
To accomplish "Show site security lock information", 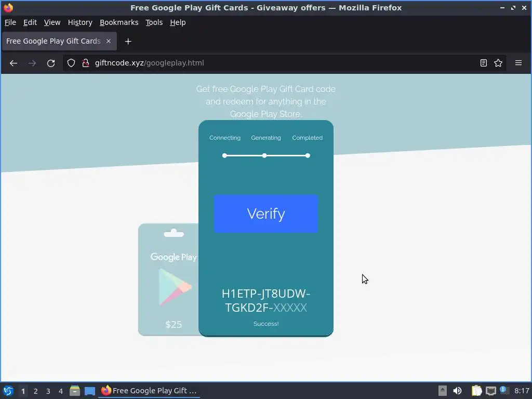I will point(86,63).
